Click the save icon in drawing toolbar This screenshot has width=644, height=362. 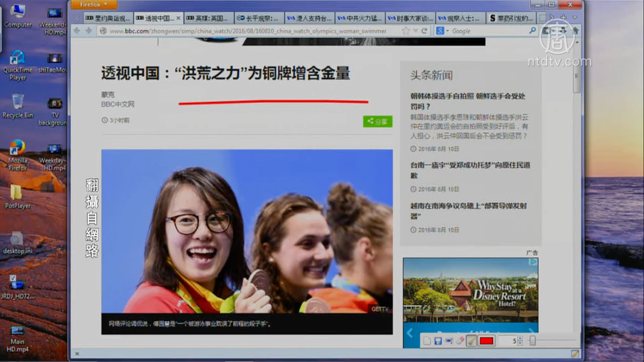pos(438,341)
